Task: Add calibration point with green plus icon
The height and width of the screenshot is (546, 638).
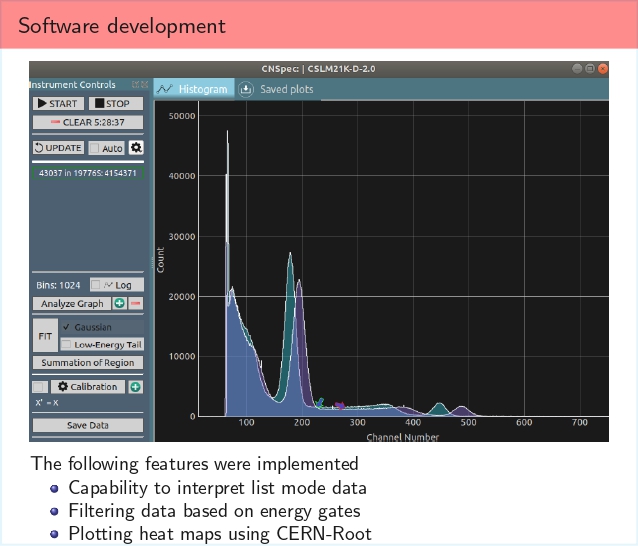Action: coord(135,387)
